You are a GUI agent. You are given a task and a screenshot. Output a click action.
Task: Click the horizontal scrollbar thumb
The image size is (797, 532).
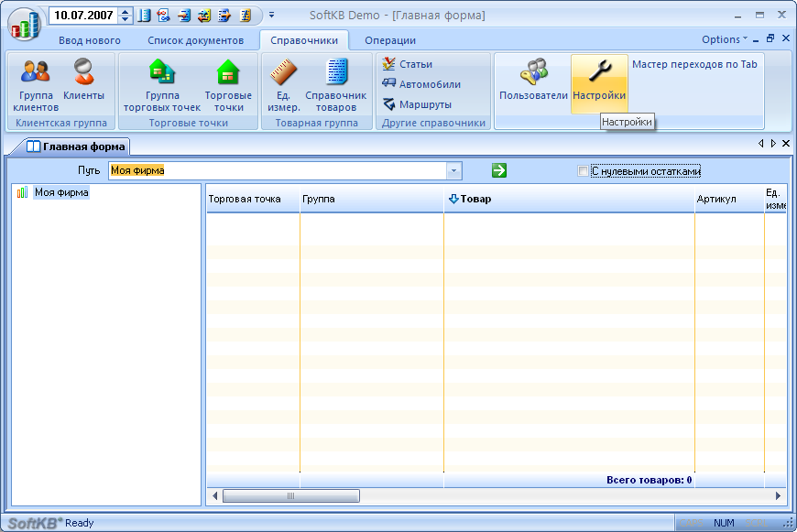pyautogui.click(x=291, y=496)
